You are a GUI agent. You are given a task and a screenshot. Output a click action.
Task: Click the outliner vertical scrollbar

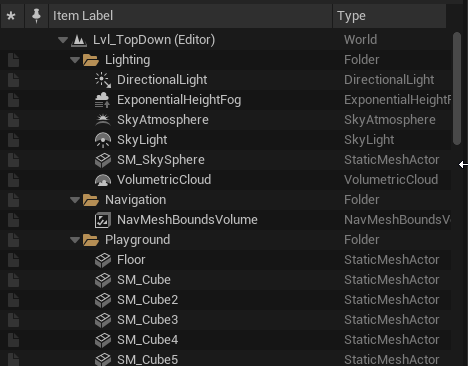457,88
